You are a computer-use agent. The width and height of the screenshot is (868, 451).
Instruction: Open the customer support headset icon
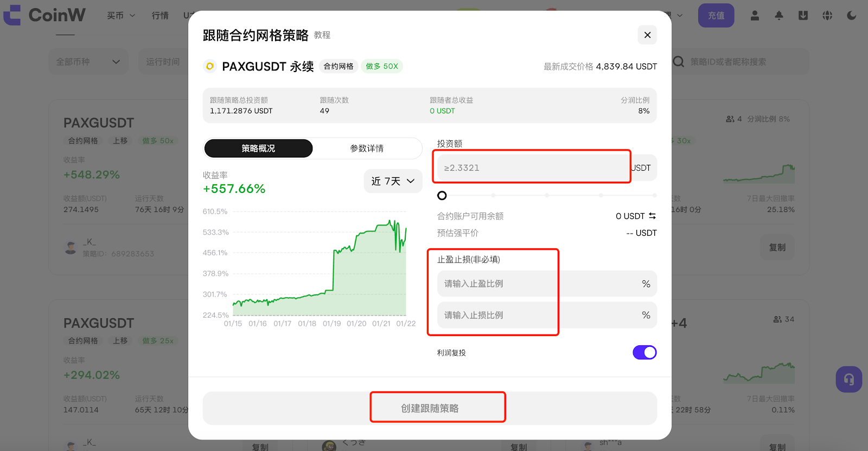[848, 379]
